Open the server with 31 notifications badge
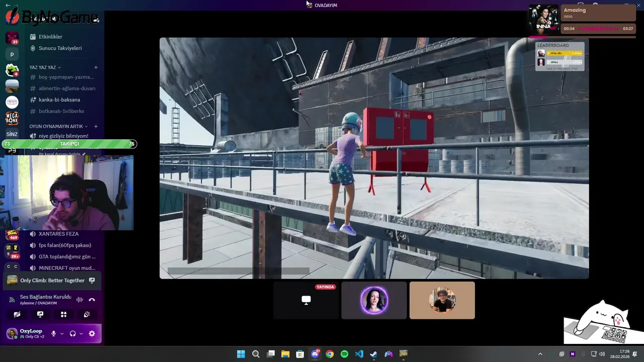644x362 pixels. (x=12, y=38)
